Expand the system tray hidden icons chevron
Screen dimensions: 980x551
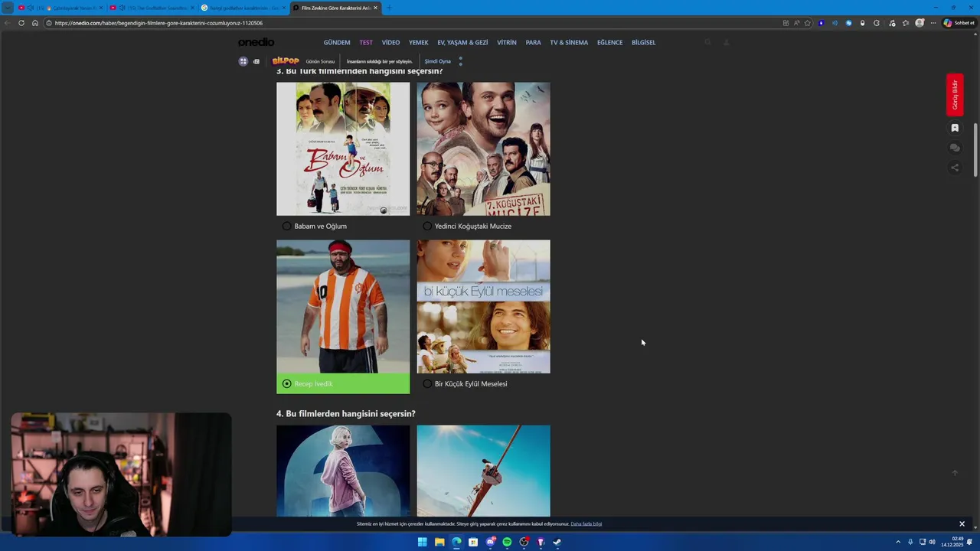click(x=898, y=542)
